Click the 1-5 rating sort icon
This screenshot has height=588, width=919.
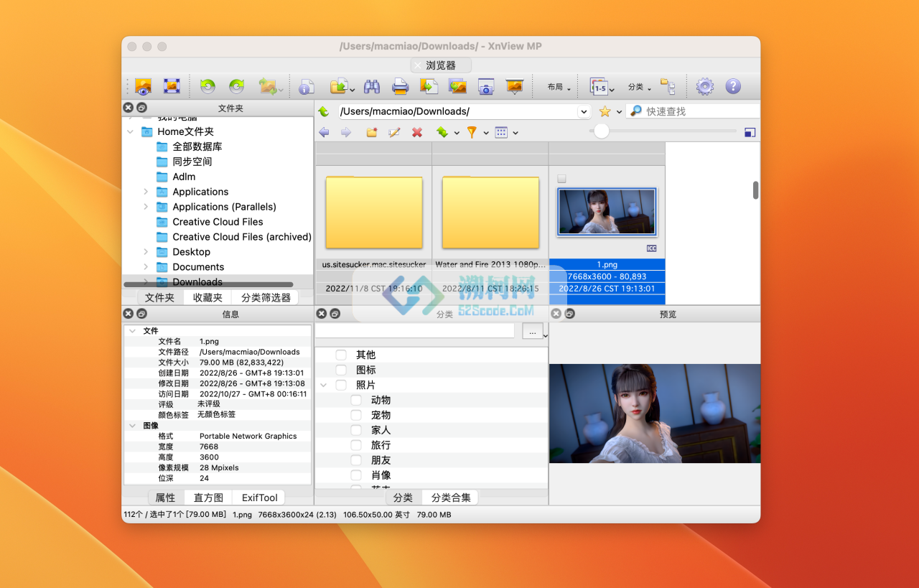[x=599, y=87]
